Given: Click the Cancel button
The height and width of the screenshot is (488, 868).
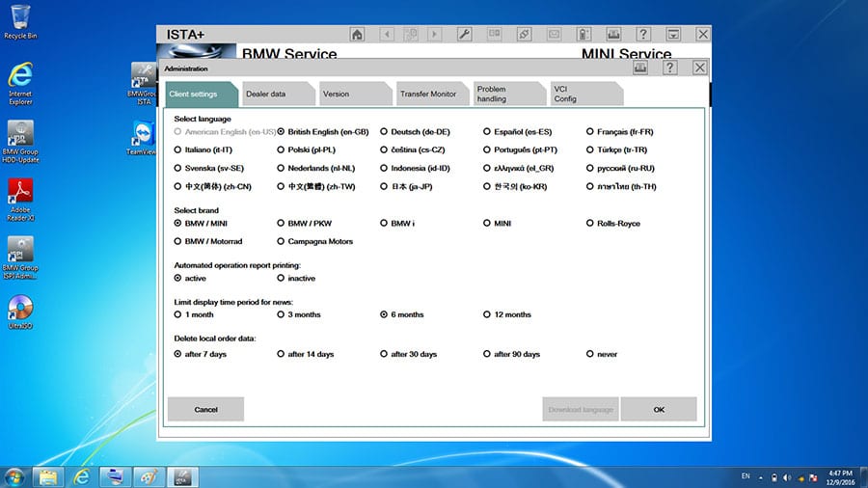Looking at the screenshot, I should [x=206, y=410].
